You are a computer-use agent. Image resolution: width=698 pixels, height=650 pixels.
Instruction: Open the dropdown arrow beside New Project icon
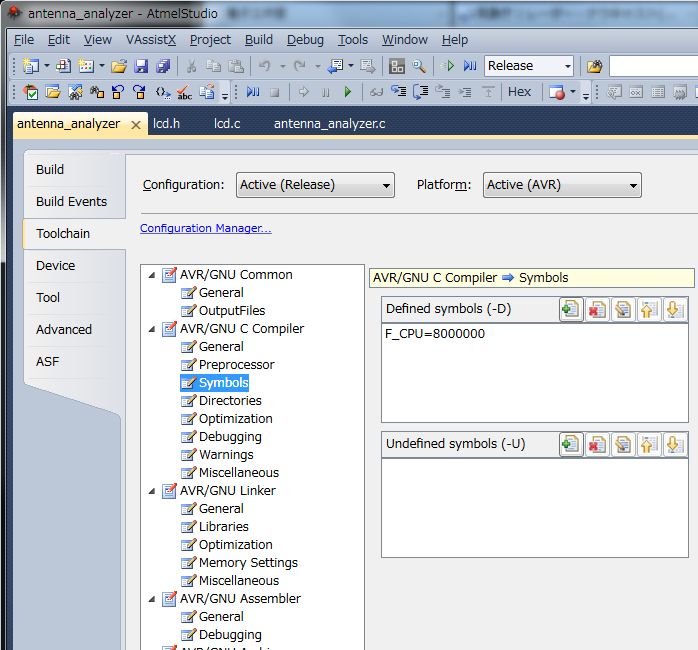[47, 66]
